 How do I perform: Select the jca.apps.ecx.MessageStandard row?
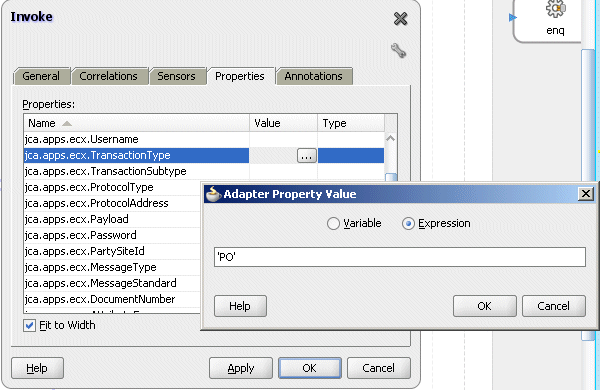(x=112, y=283)
